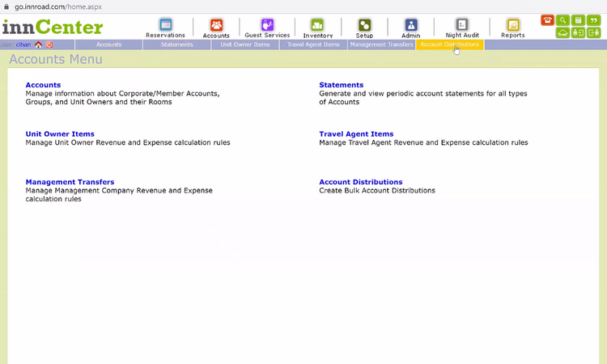Click the red telephone icon
Screen dimensions: 607x364
[x=547, y=20]
